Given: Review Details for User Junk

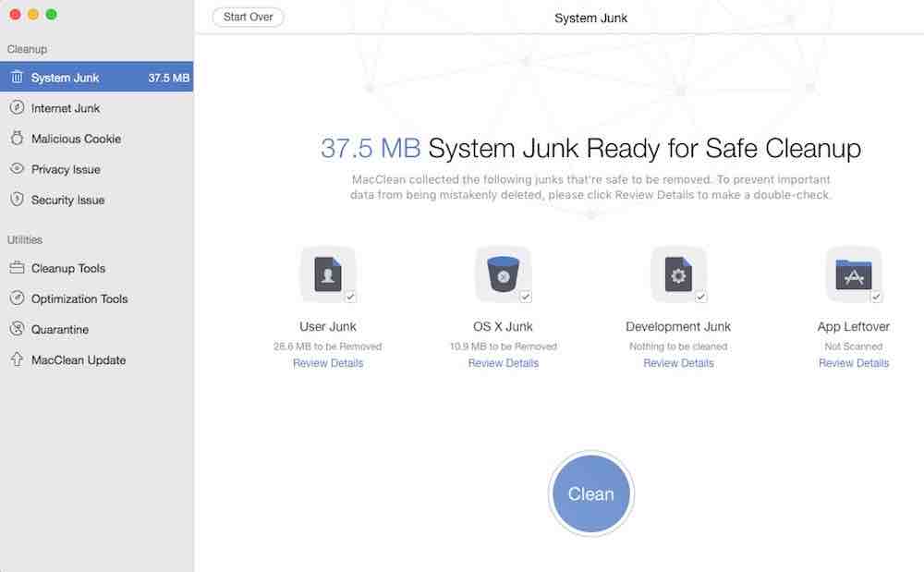Looking at the screenshot, I should point(328,363).
